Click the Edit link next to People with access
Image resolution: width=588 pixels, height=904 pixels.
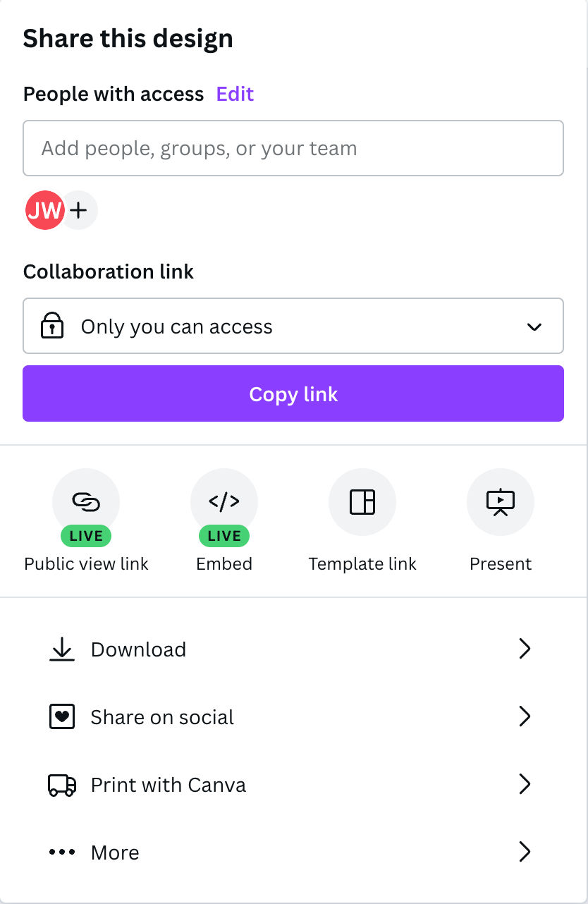[x=235, y=94]
